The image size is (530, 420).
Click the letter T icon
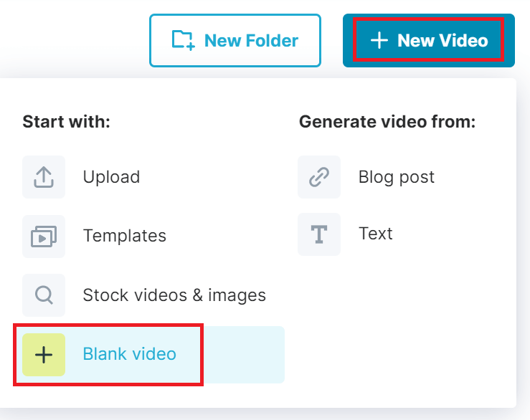(319, 234)
